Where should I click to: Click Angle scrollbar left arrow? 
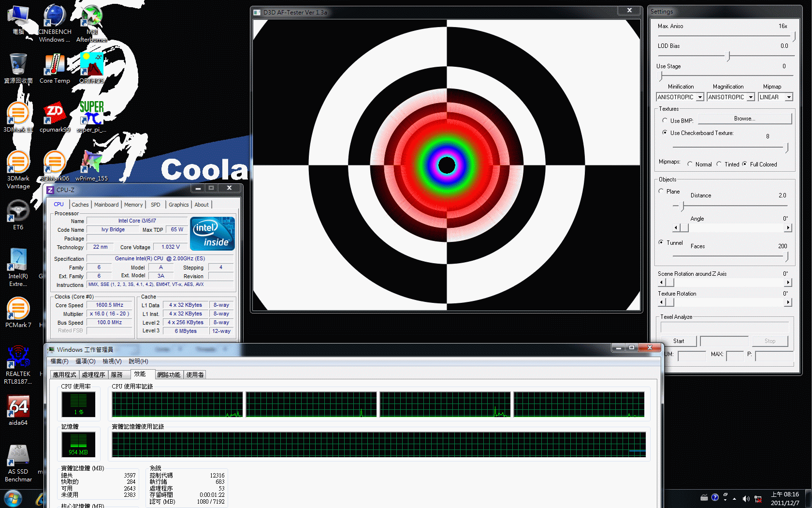[676, 227]
